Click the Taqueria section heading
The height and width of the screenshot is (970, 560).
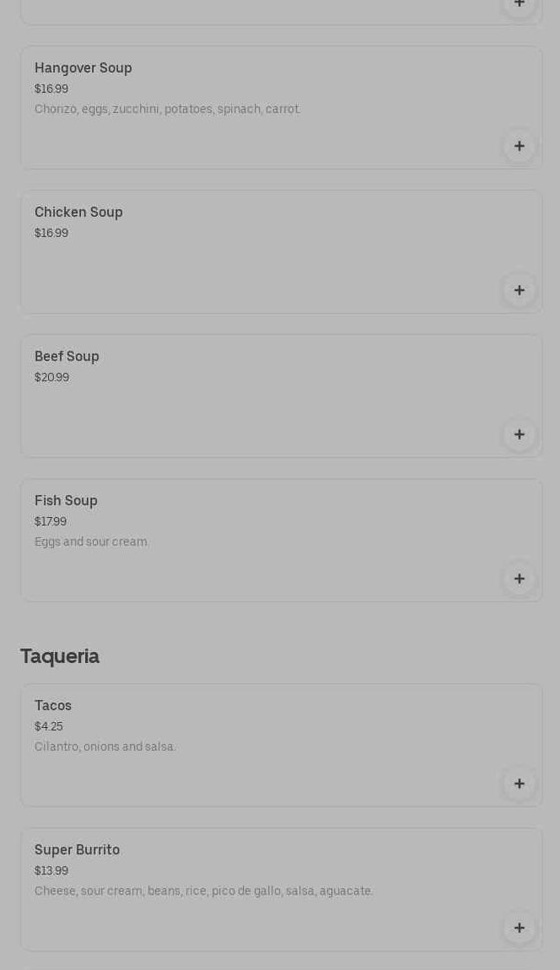(x=60, y=656)
